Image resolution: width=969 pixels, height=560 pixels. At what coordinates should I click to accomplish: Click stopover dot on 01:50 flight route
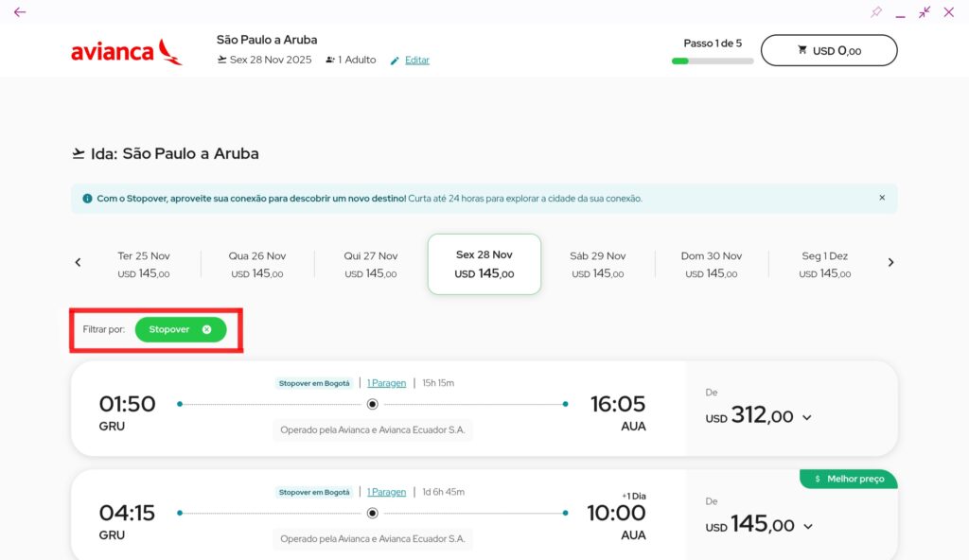tap(372, 404)
